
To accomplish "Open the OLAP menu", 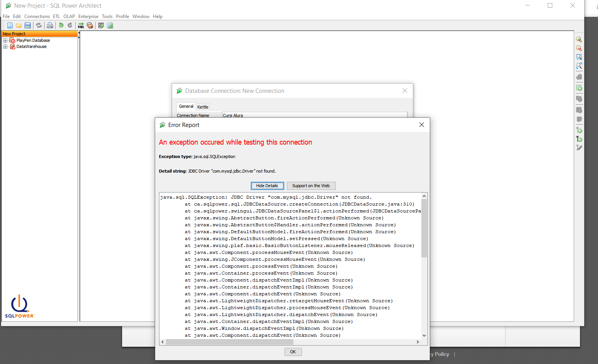I will pos(69,16).
